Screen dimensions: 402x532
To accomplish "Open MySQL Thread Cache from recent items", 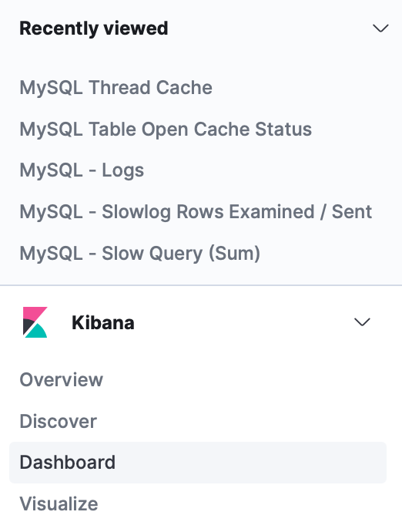I will (x=116, y=88).
